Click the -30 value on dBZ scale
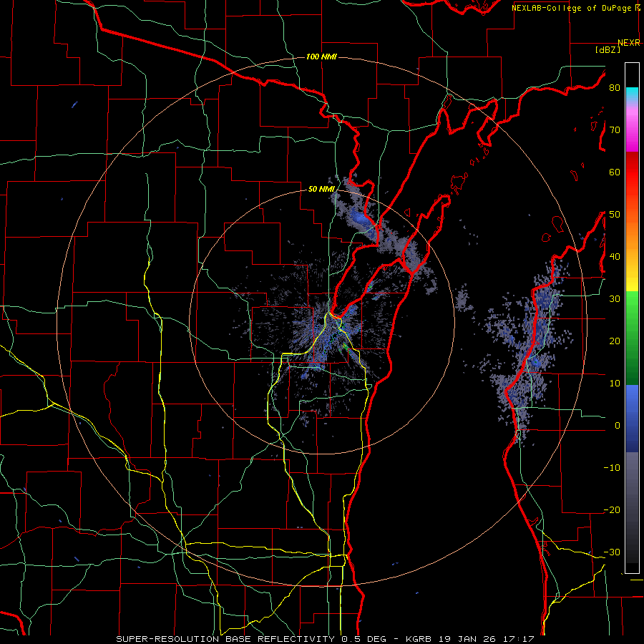This screenshot has width=644, height=644. coord(612,552)
